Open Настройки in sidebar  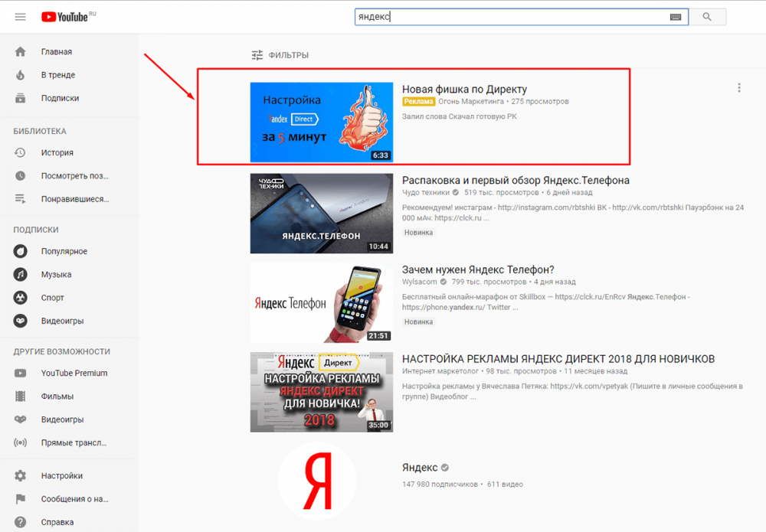[x=61, y=475]
